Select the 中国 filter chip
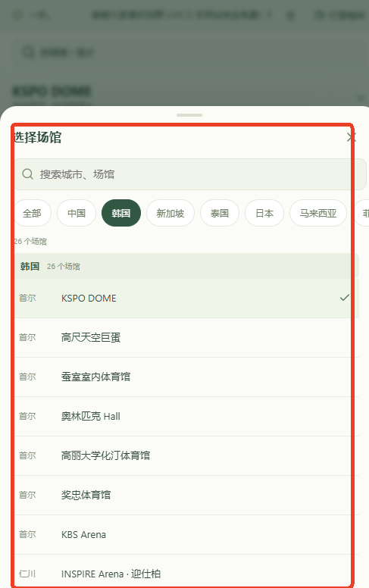Image resolution: width=369 pixels, height=588 pixels. point(77,214)
